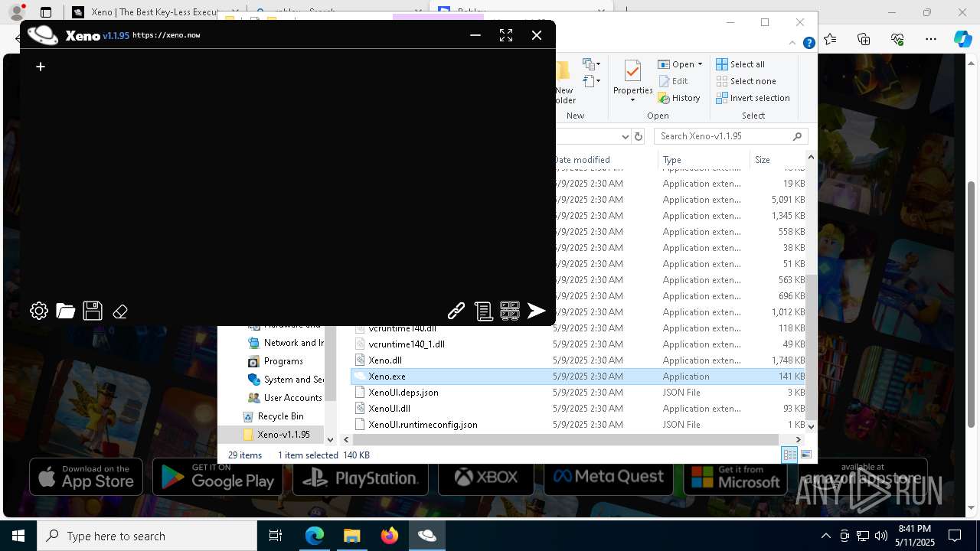980x551 pixels.
Task: Click the Search Xeno-v1.1.95 field
Action: tap(731, 136)
